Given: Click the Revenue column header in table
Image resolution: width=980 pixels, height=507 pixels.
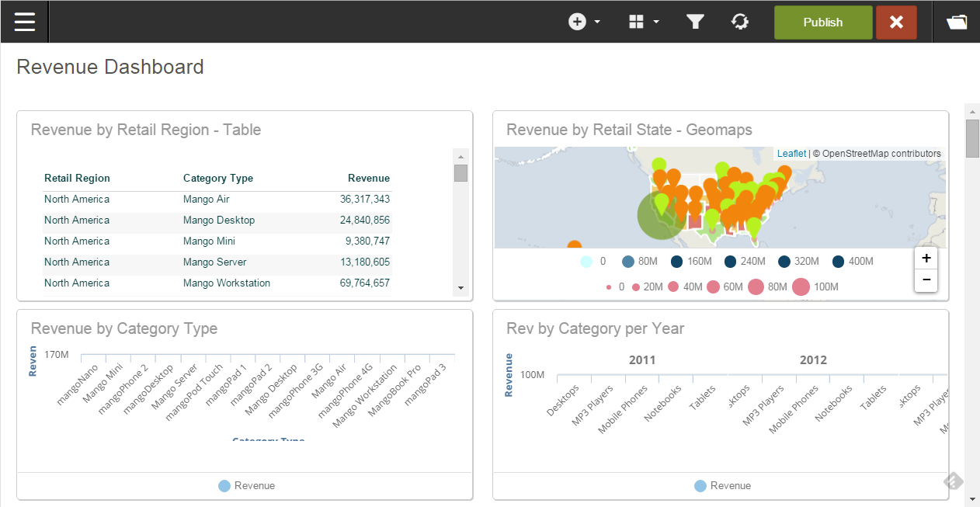Looking at the screenshot, I should (368, 179).
